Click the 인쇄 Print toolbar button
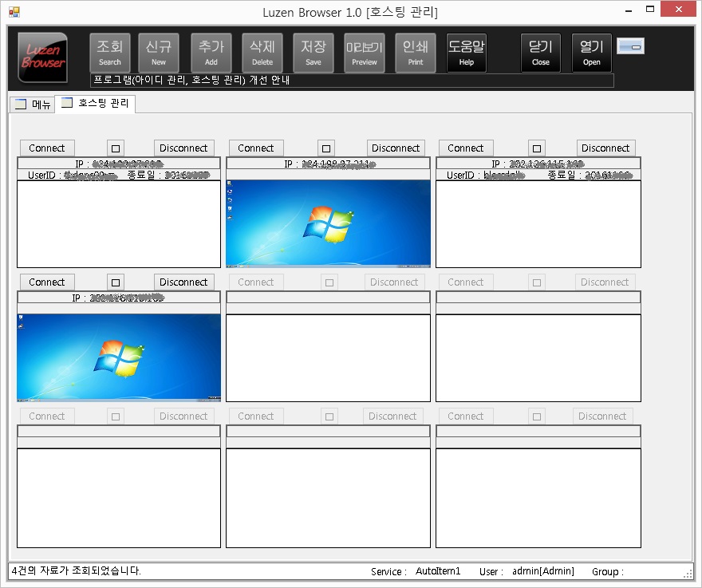This screenshot has width=702, height=588. [x=415, y=53]
